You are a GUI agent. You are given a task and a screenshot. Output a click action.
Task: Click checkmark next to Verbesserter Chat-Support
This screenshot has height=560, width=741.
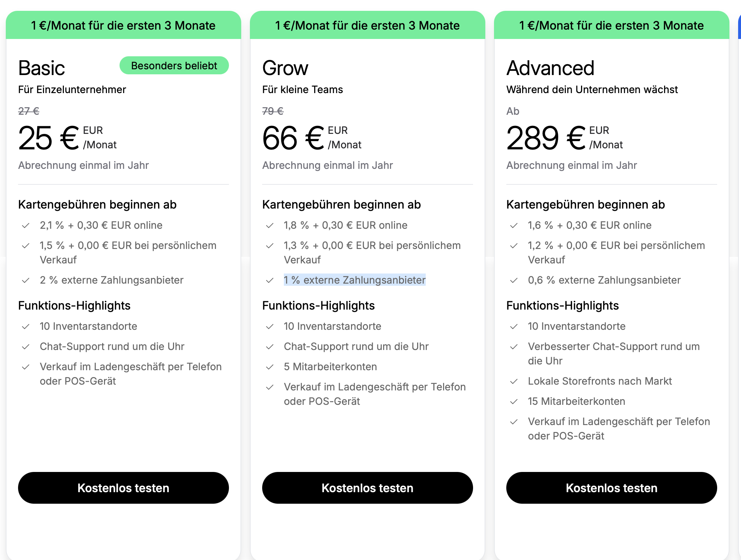click(x=514, y=347)
